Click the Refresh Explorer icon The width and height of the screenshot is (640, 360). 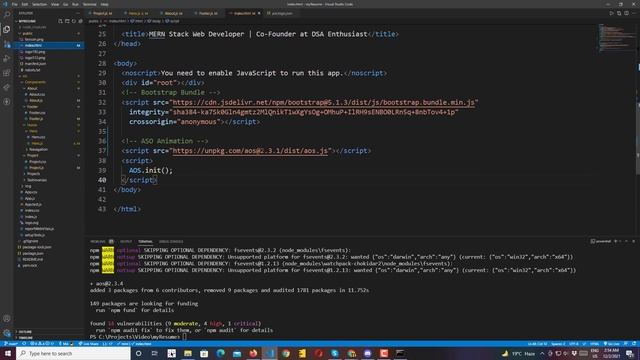tap(73, 21)
